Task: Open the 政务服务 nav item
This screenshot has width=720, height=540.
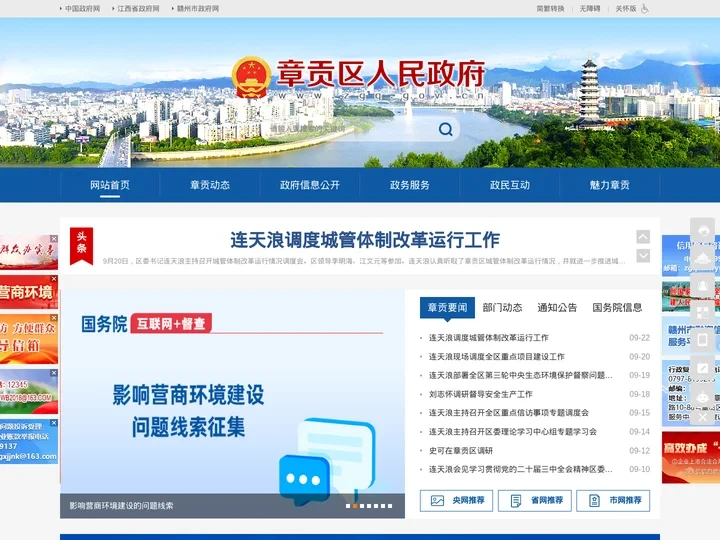Action: click(x=410, y=185)
